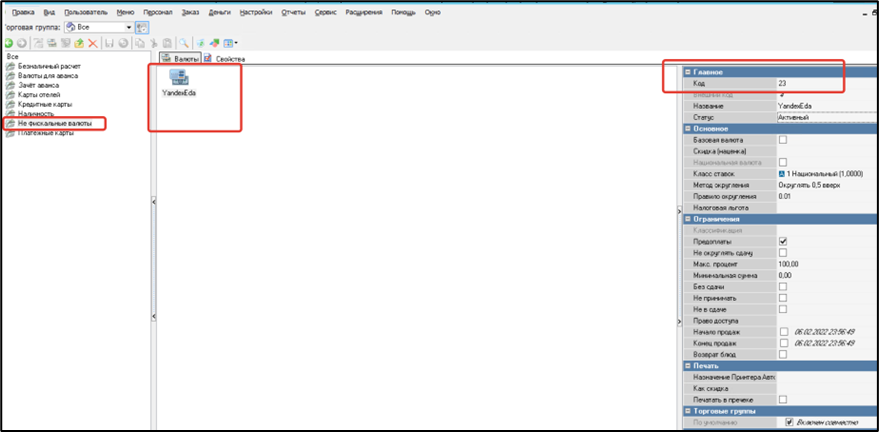Click the red Delete X toolbar icon

[93, 43]
